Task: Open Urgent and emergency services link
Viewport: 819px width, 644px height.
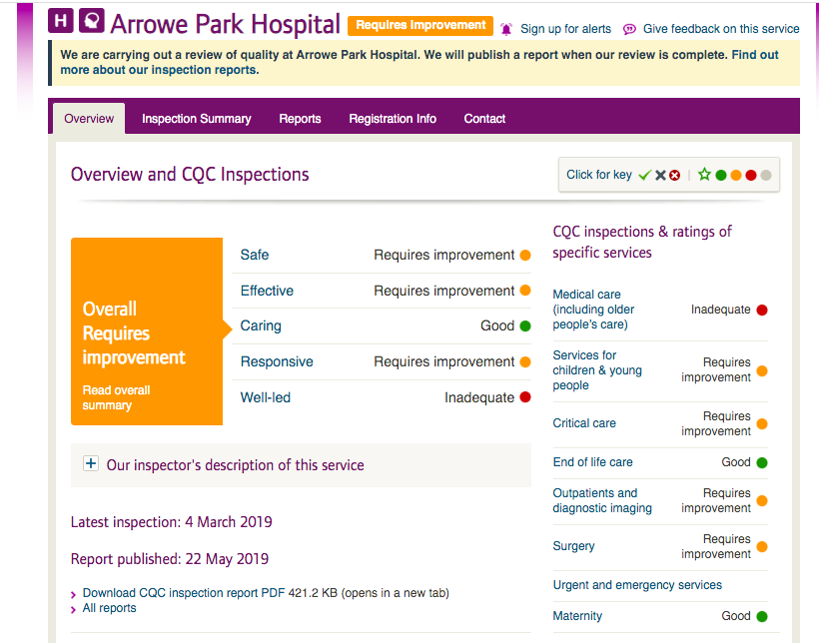Action: coord(637,585)
